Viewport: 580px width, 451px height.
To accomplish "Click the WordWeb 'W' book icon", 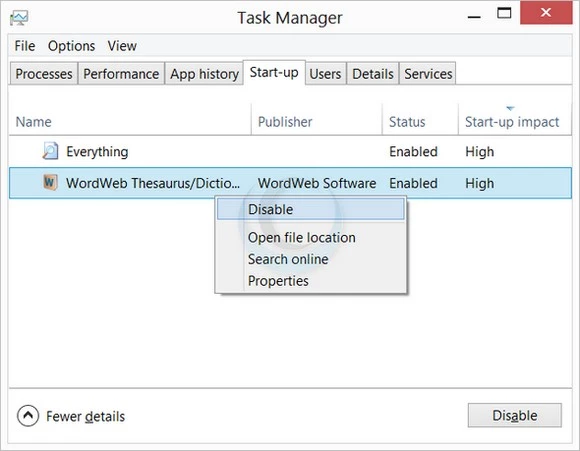I will (50, 182).
